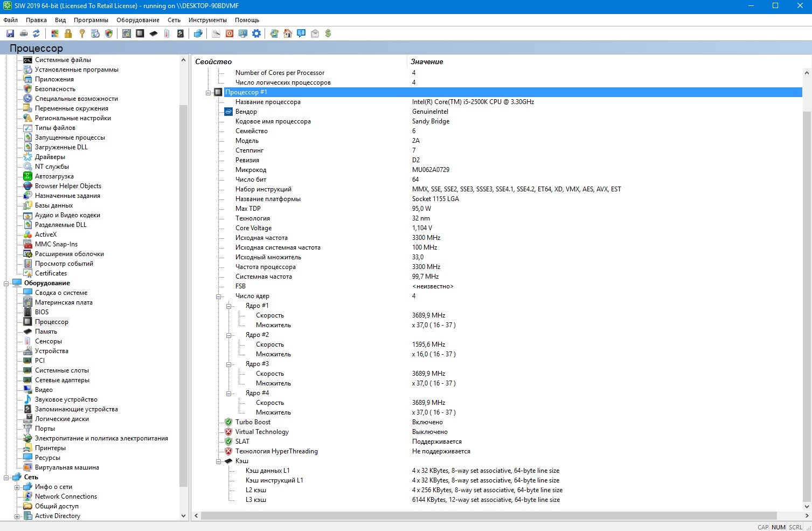Open the Программы menu
The height and width of the screenshot is (531, 812).
[x=91, y=20]
